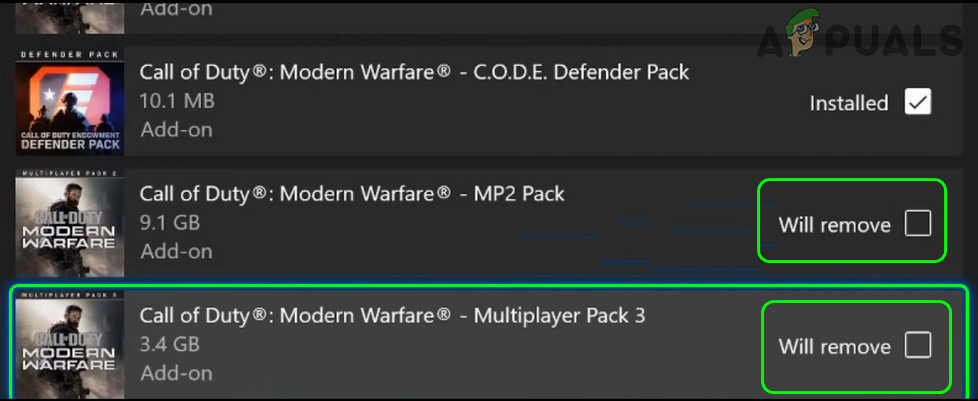Click the 10.1 MB size text
Screen dimensions: 978x401
click(x=177, y=101)
